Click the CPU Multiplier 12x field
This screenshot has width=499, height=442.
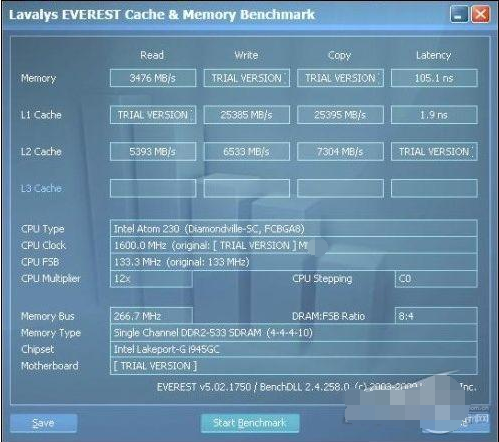point(151,279)
